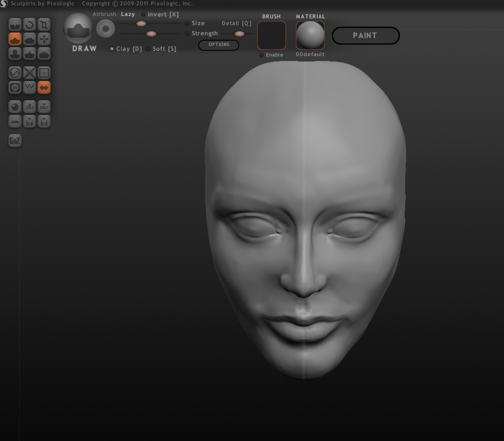Open the OPTIONS panel
504x441 pixels.
(x=218, y=45)
